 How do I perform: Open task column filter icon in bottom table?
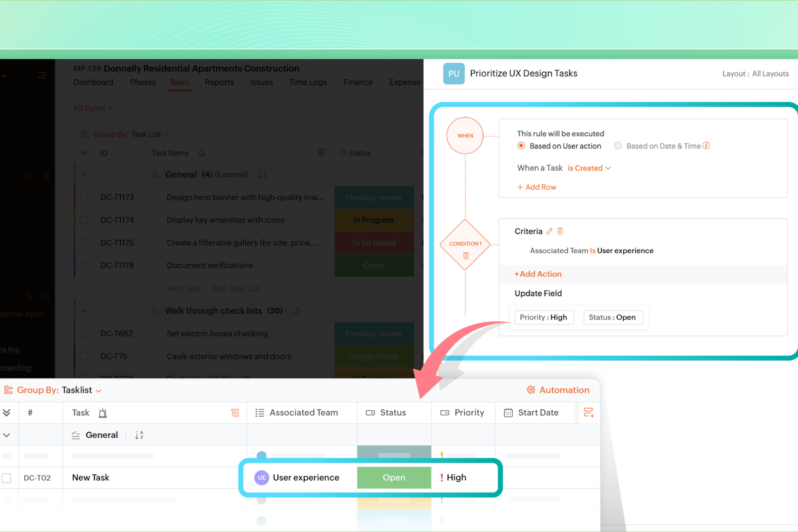[235, 413]
